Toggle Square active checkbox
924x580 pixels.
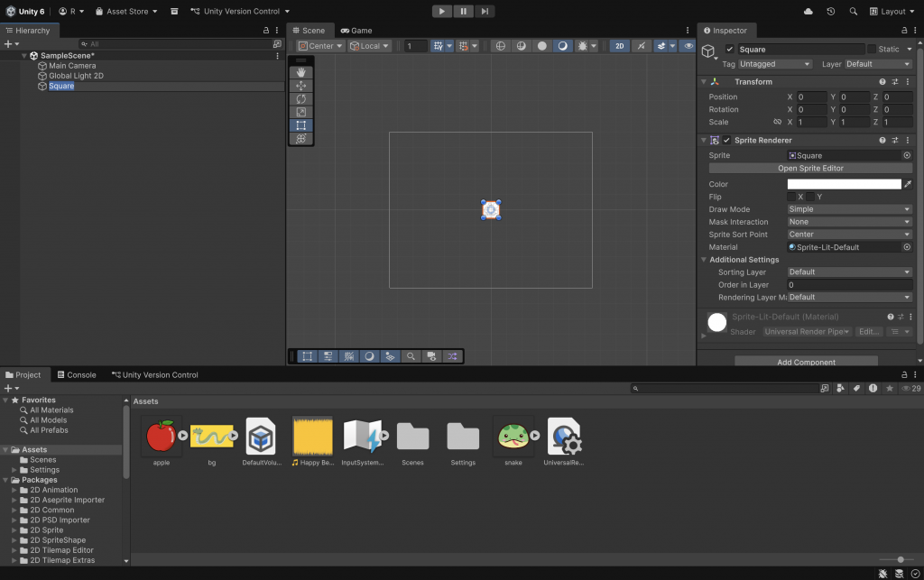pyautogui.click(x=729, y=50)
